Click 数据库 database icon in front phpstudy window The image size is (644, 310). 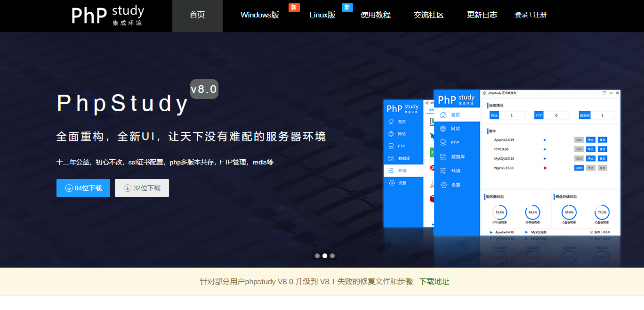[x=443, y=157]
